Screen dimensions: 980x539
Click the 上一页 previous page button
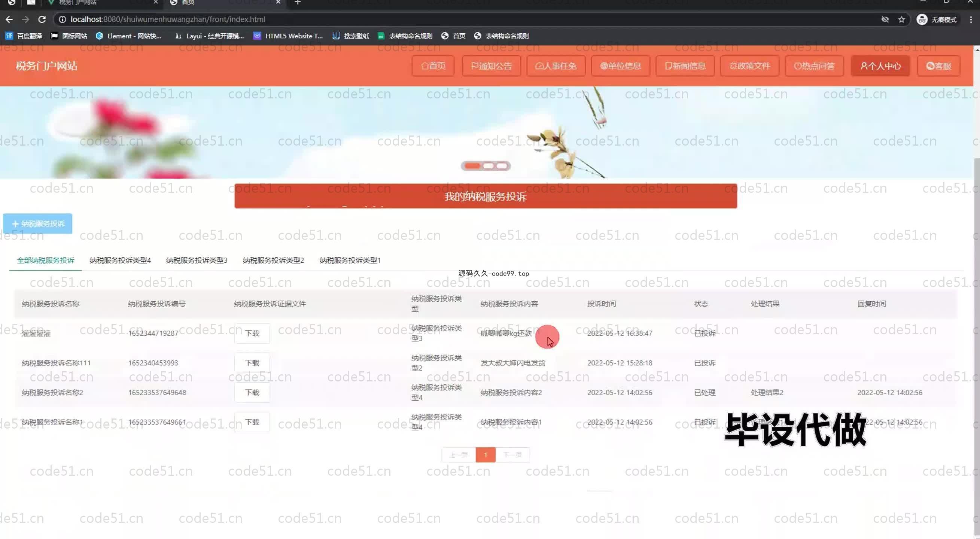[x=459, y=455]
